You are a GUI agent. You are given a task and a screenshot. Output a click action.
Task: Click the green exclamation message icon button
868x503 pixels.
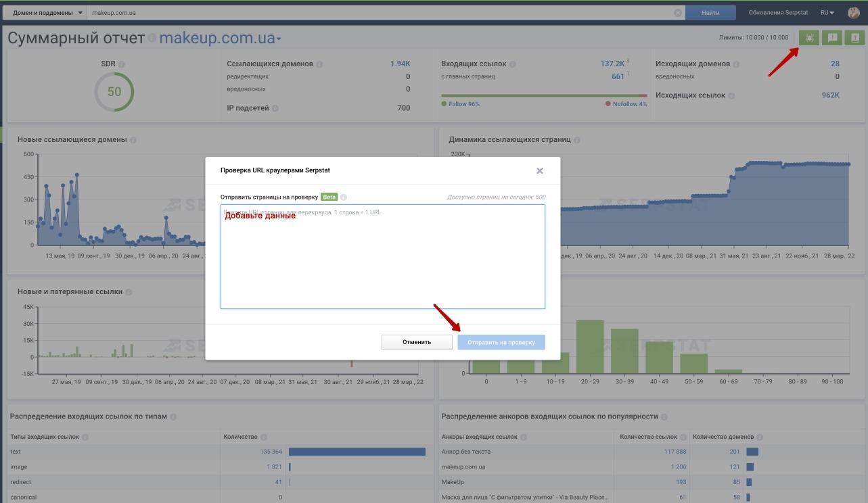click(x=832, y=38)
